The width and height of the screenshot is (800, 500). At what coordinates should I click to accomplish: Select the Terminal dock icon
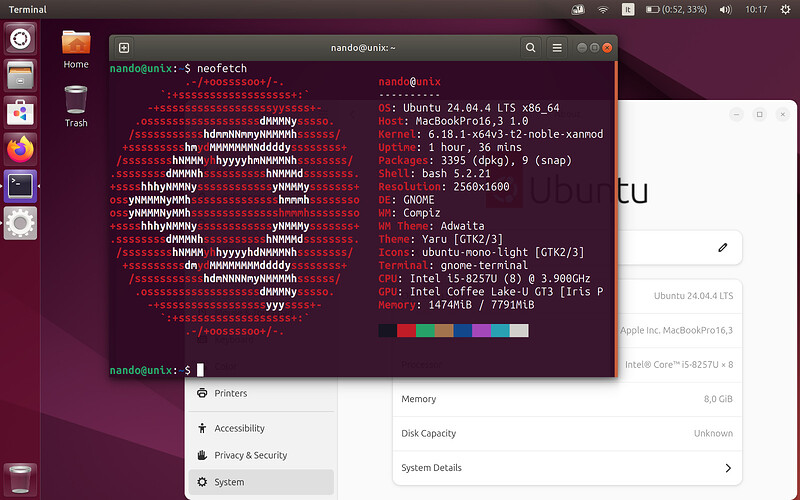pyautogui.click(x=20, y=186)
